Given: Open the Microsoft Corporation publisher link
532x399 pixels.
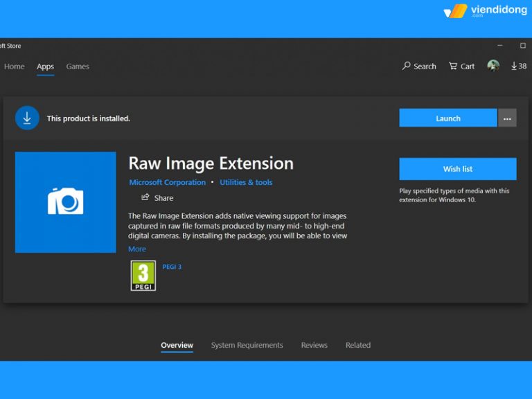Looking at the screenshot, I should [x=167, y=182].
